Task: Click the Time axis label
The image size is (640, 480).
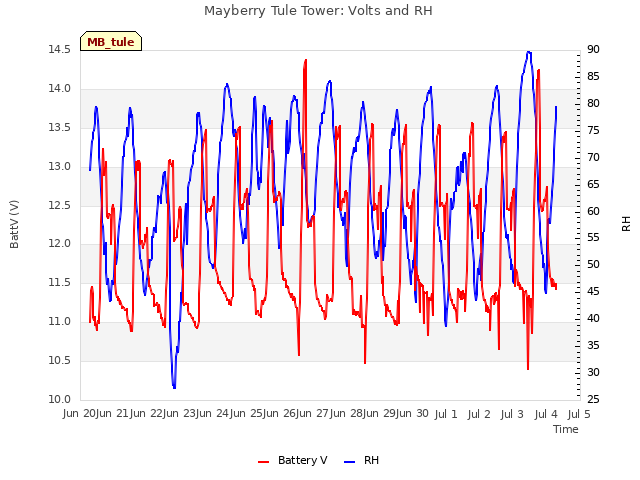Action: (566, 429)
